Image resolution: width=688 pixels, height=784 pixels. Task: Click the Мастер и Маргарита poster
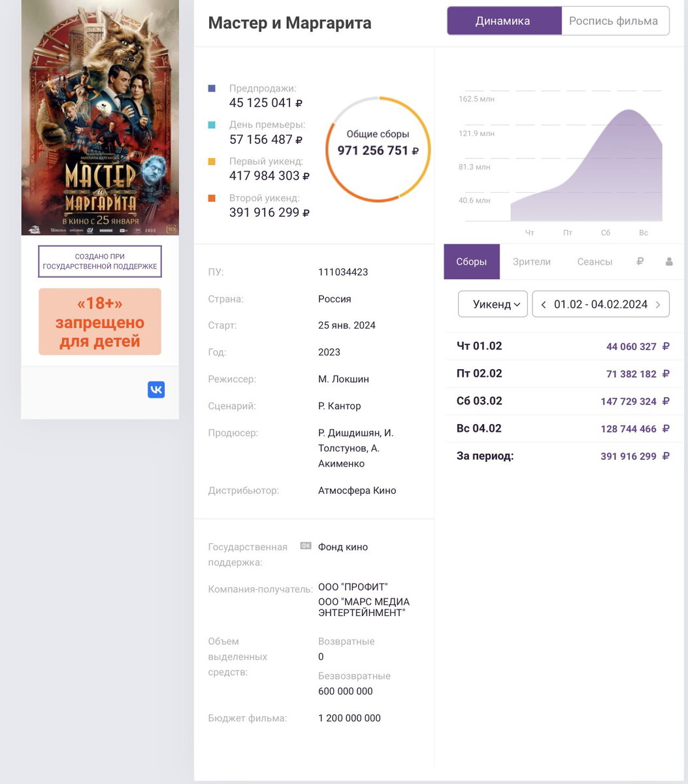(x=100, y=118)
